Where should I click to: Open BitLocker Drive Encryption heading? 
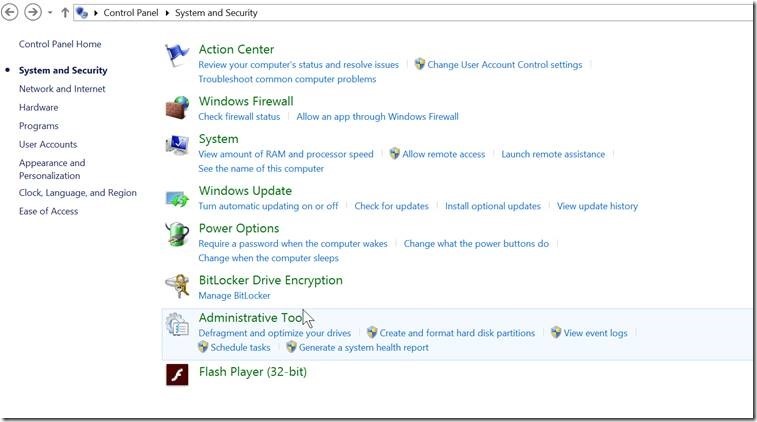[271, 281]
